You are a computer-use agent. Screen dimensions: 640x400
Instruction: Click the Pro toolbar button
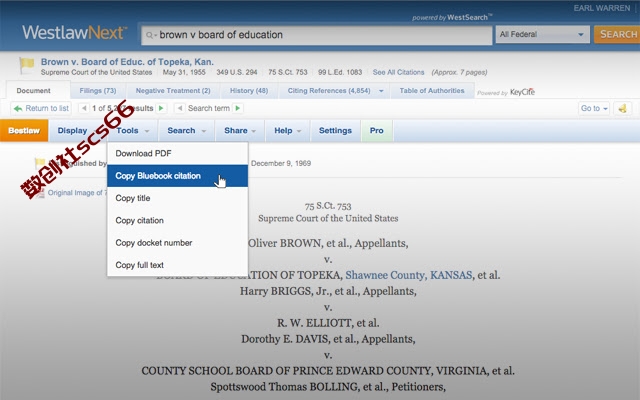click(376, 131)
